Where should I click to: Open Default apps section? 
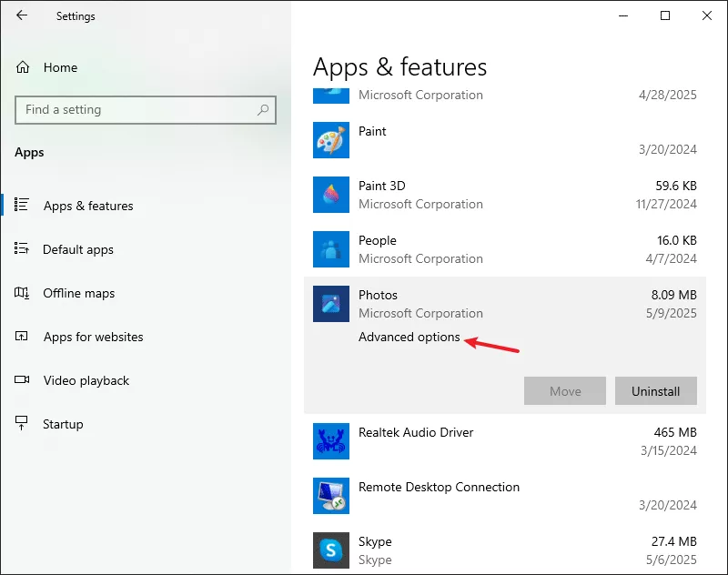click(x=77, y=249)
